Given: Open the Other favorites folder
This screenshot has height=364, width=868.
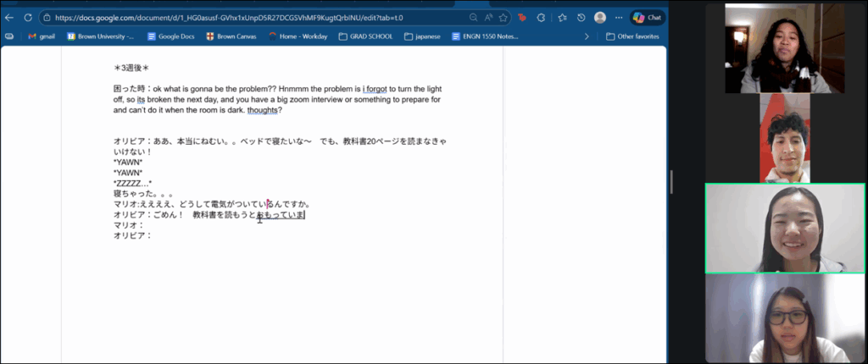Looking at the screenshot, I should click(632, 36).
